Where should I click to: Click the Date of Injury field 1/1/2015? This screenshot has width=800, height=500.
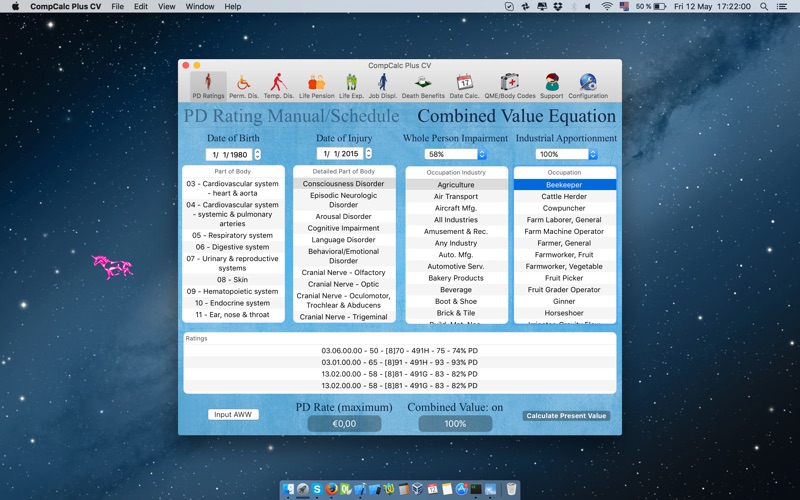click(x=340, y=153)
